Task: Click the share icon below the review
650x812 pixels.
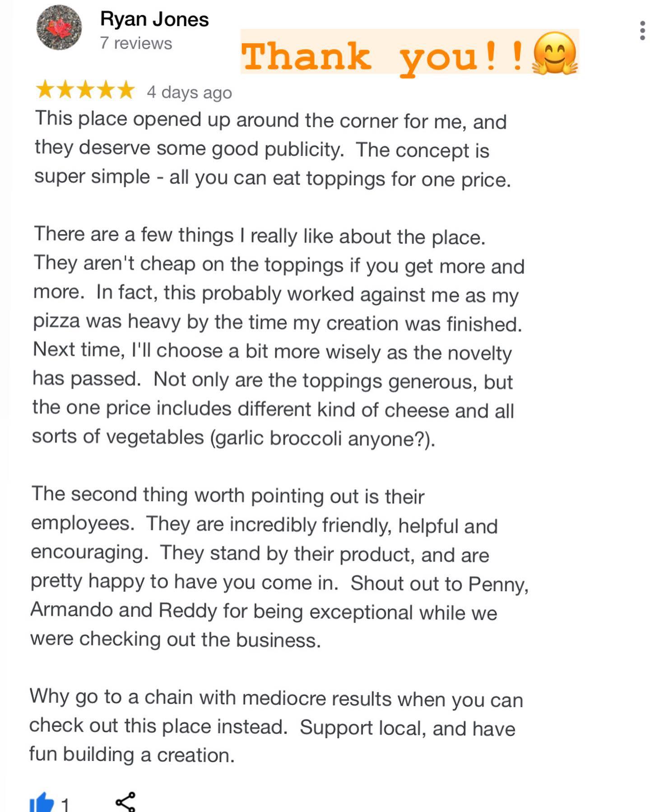Action: point(125,802)
